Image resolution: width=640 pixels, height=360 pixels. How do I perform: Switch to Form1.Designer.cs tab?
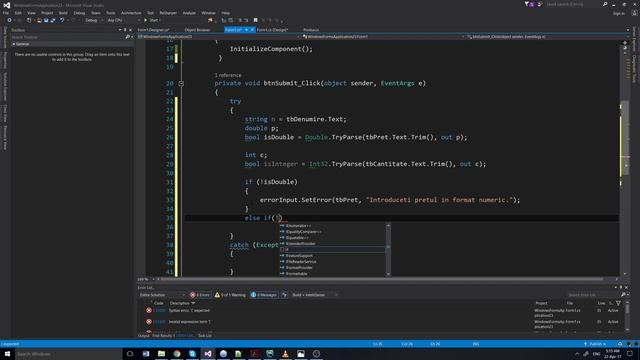[153, 30]
